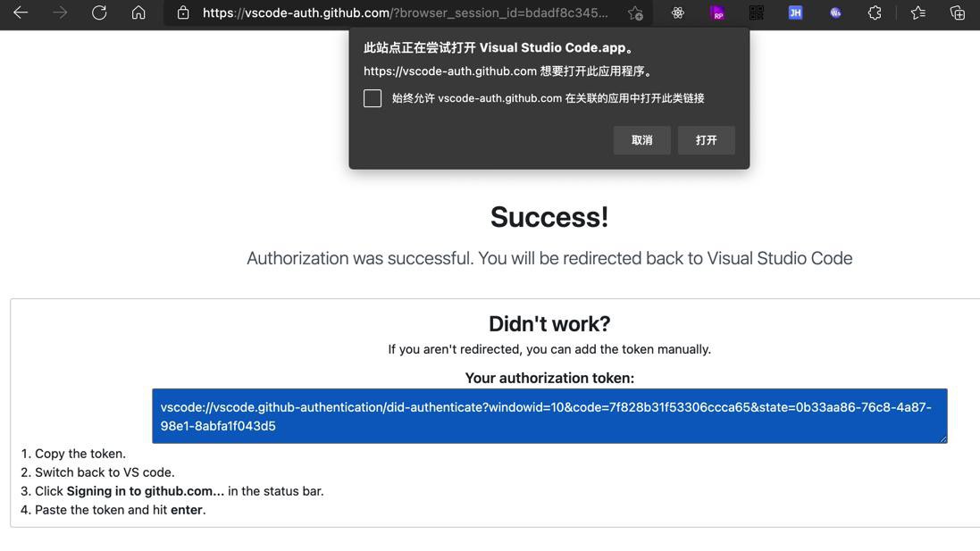Open the favorites list

[918, 13]
